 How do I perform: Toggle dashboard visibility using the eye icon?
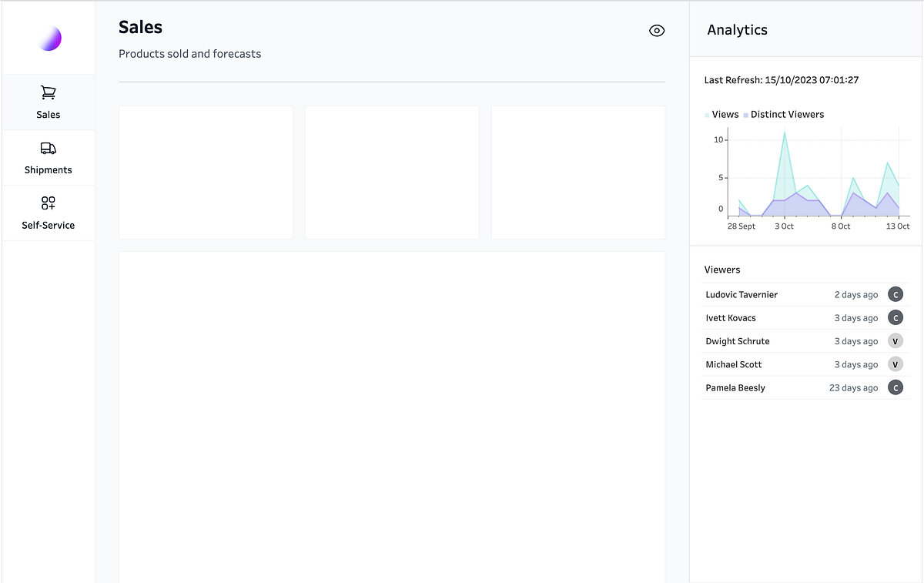[657, 30]
